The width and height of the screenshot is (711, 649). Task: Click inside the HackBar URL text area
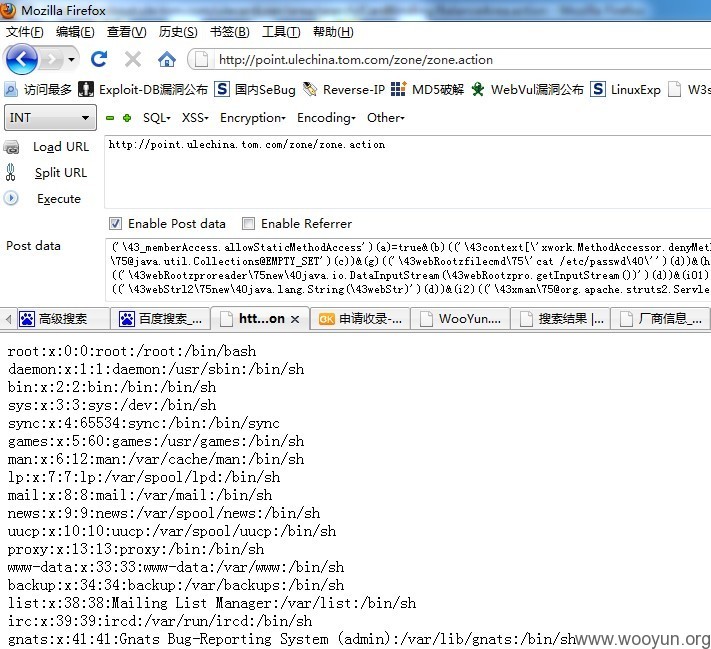[408, 172]
